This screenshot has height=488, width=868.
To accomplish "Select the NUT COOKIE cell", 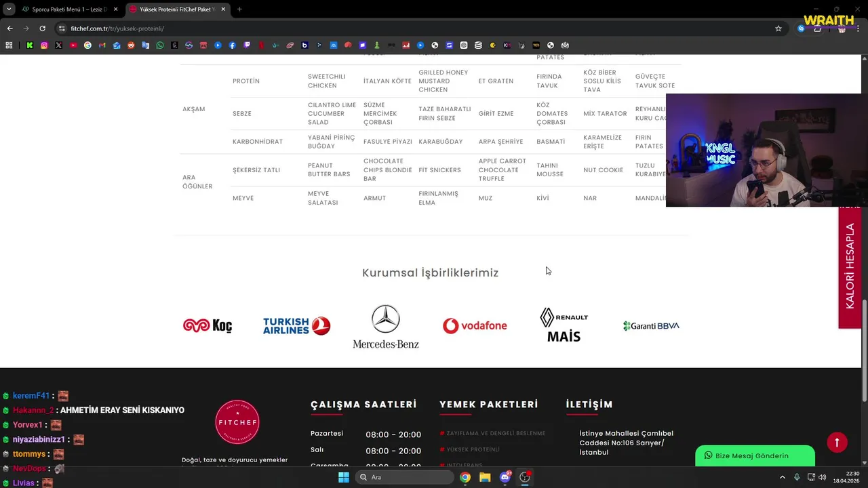I will [x=603, y=170].
